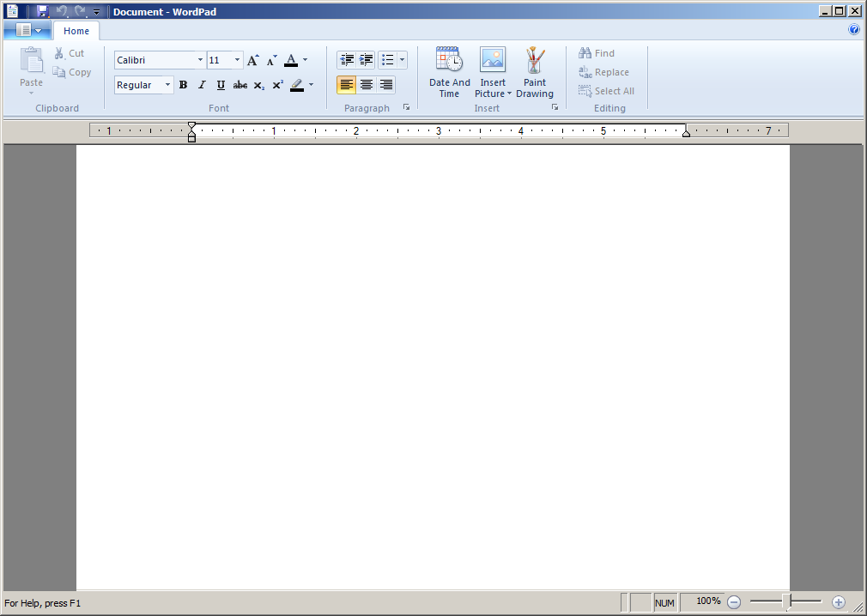Viewport: 867px width, 616px height.
Task: Minimize the WordPad window
Action: [826, 11]
